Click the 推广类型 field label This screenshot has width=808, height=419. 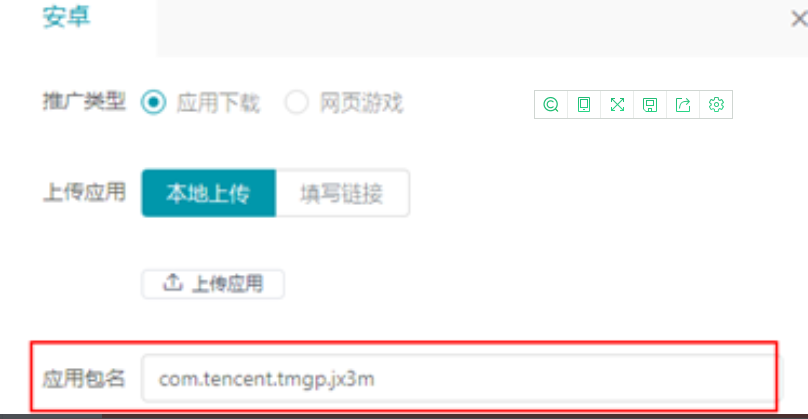[x=84, y=102]
